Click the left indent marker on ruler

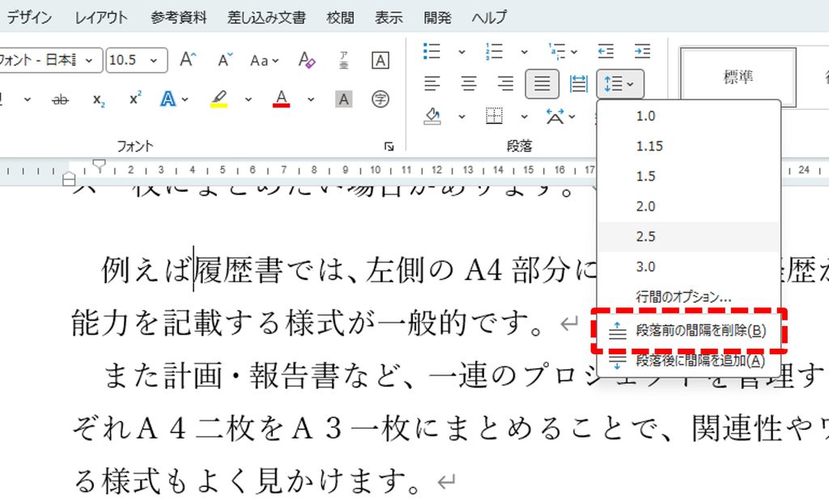point(69,180)
